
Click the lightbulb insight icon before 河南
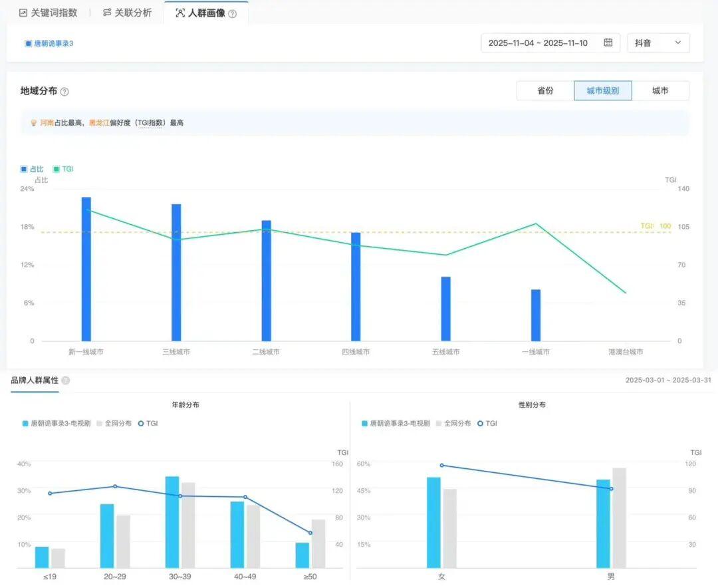[x=33, y=123]
